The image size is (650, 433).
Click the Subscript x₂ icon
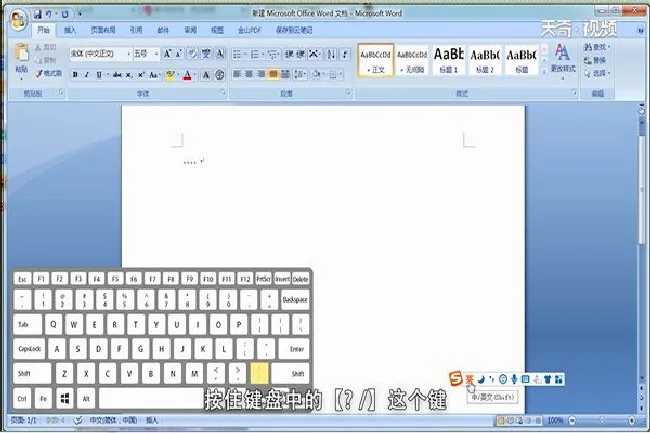129,75
